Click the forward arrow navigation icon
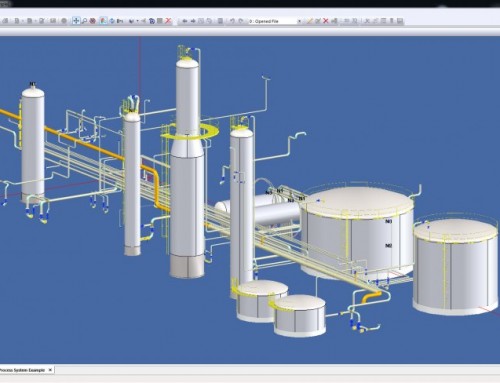500x383 pixels. [x=193, y=21]
